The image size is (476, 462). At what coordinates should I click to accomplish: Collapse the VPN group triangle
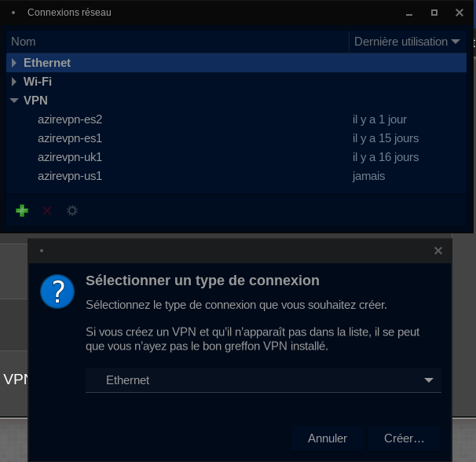14,101
